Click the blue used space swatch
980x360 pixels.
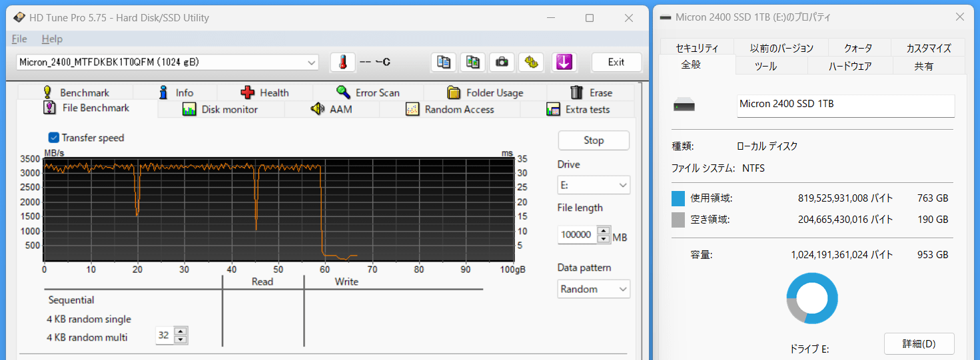pos(678,198)
